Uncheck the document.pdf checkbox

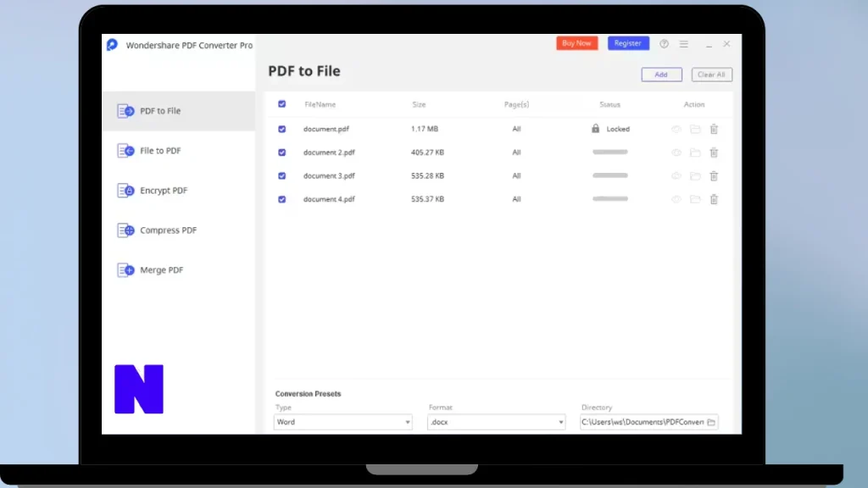[281, 129]
